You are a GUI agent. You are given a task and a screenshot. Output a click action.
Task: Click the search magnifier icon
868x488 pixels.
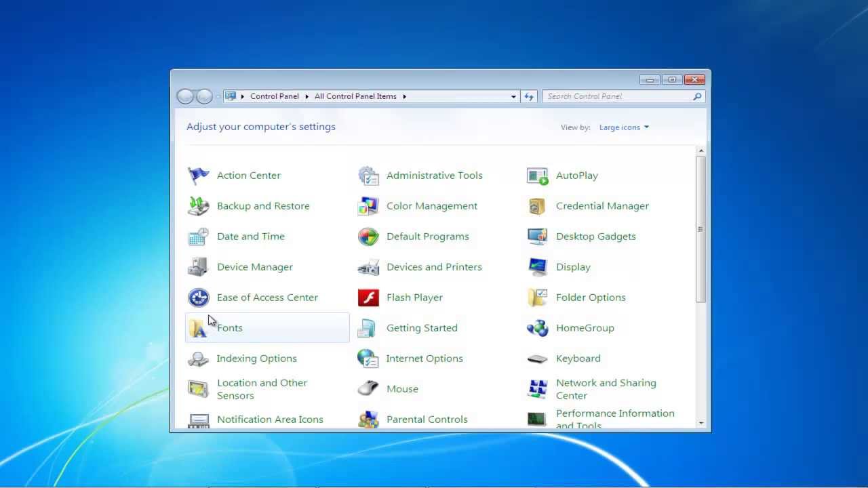[696, 97]
